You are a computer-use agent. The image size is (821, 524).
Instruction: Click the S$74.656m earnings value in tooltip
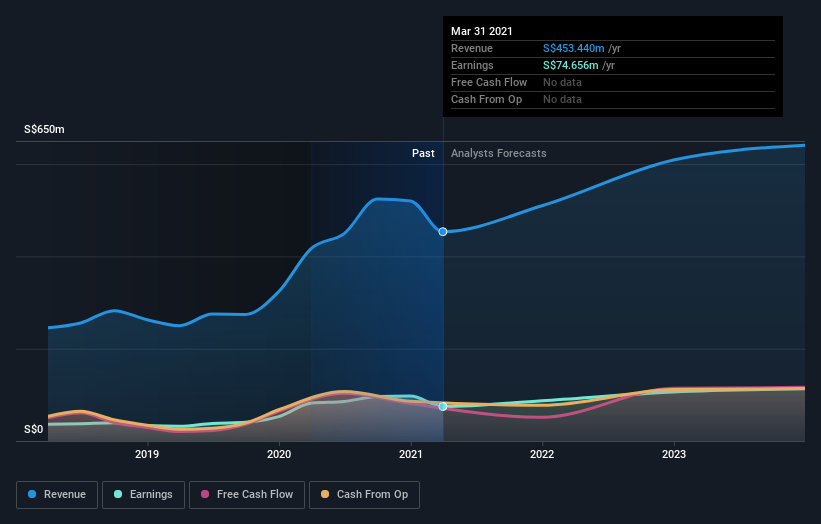[x=570, y=65]
